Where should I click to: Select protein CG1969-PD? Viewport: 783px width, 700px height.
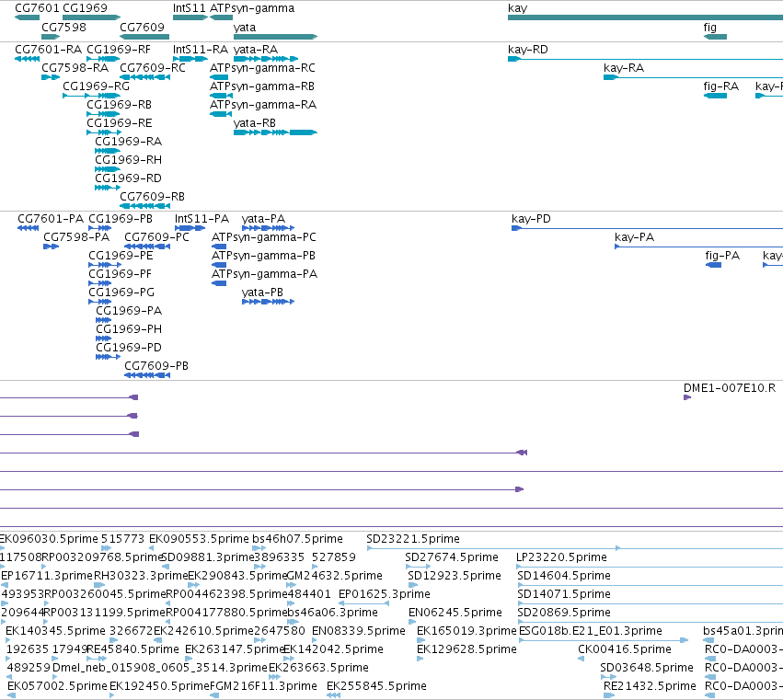coord(129,349)
